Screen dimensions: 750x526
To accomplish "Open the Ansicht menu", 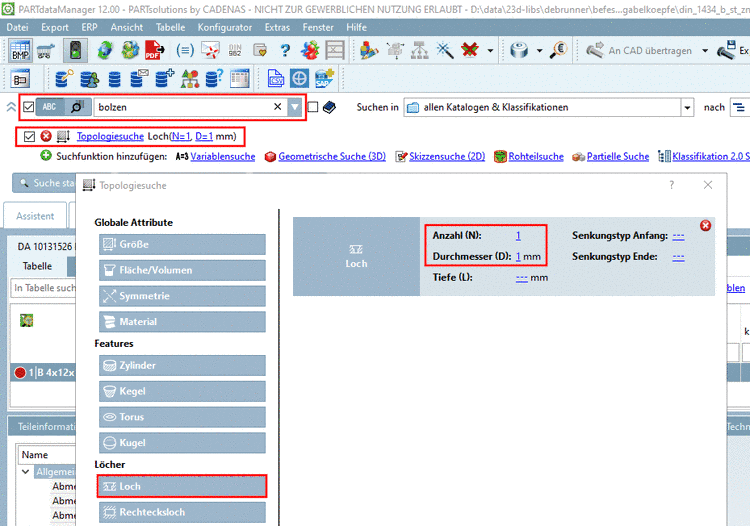I will [x=126, y=27].
